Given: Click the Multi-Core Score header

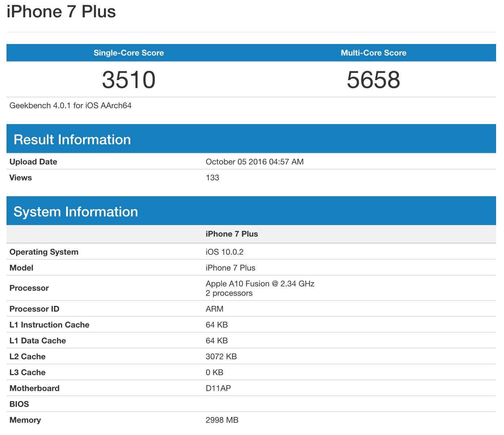Looking at the screenshot, I should point(373,53).
